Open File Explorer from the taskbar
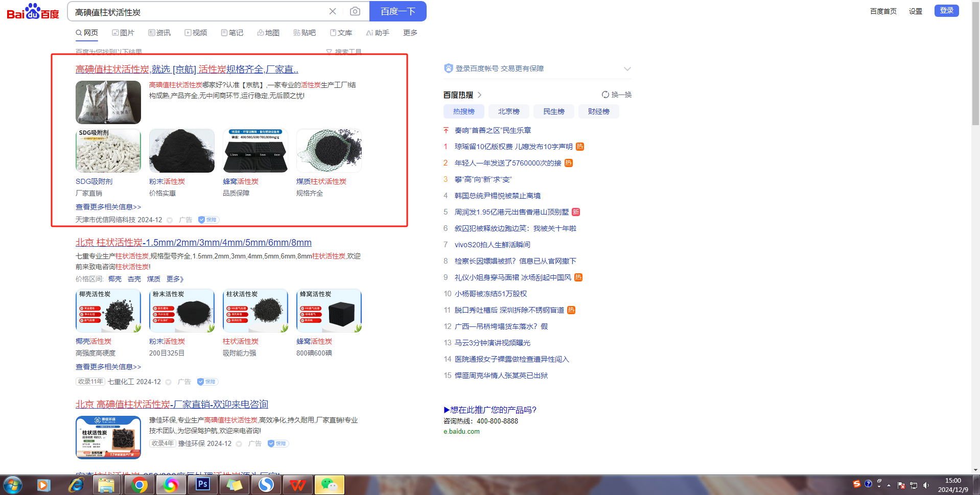980x495 pixels. click(106, 485)
